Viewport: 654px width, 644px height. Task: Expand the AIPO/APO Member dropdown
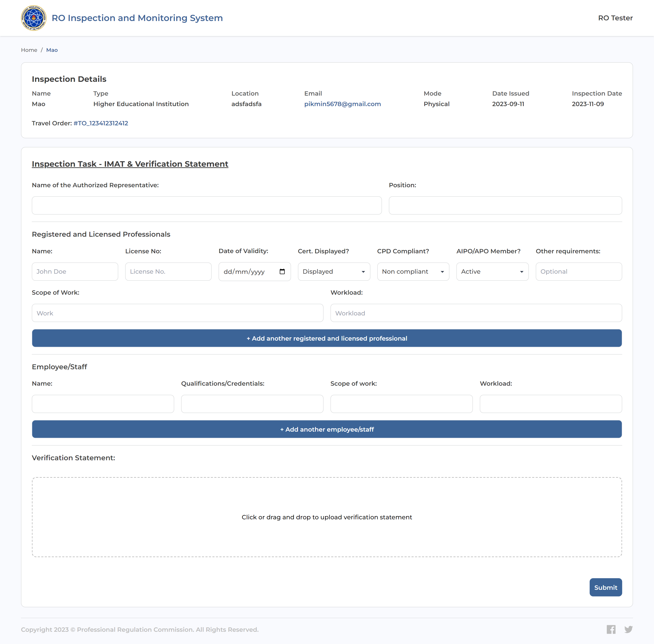point(492,272)
